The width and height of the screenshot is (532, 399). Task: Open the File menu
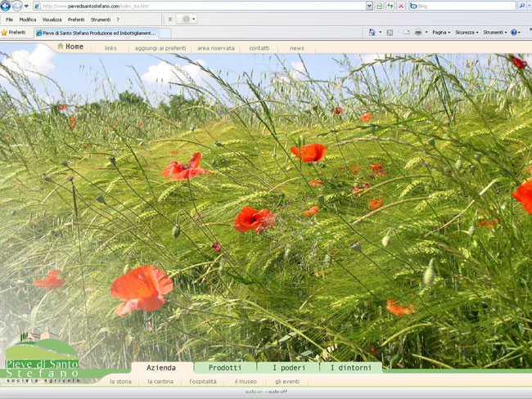pos(10,20)
